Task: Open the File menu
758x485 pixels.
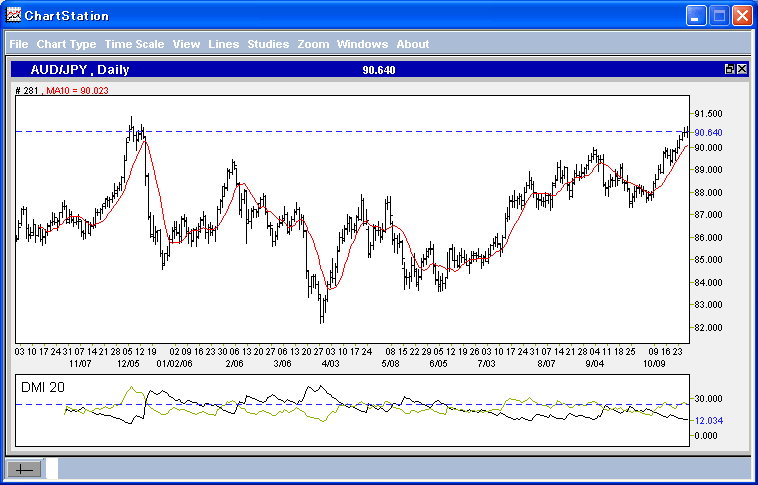Action: coord(18,44)
